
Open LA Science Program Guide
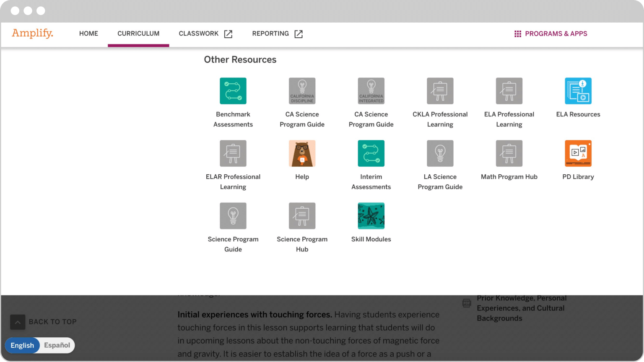click(440, 153)
